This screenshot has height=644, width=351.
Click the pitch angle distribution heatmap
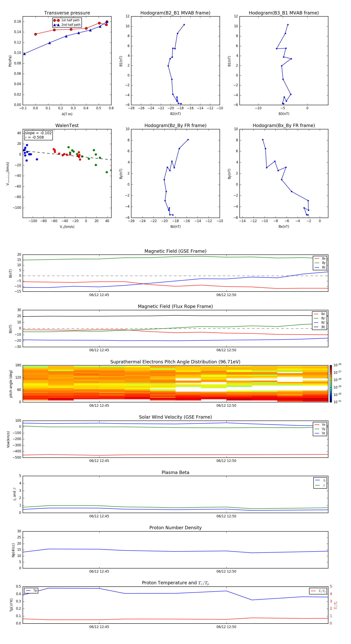tap(175, 384)
